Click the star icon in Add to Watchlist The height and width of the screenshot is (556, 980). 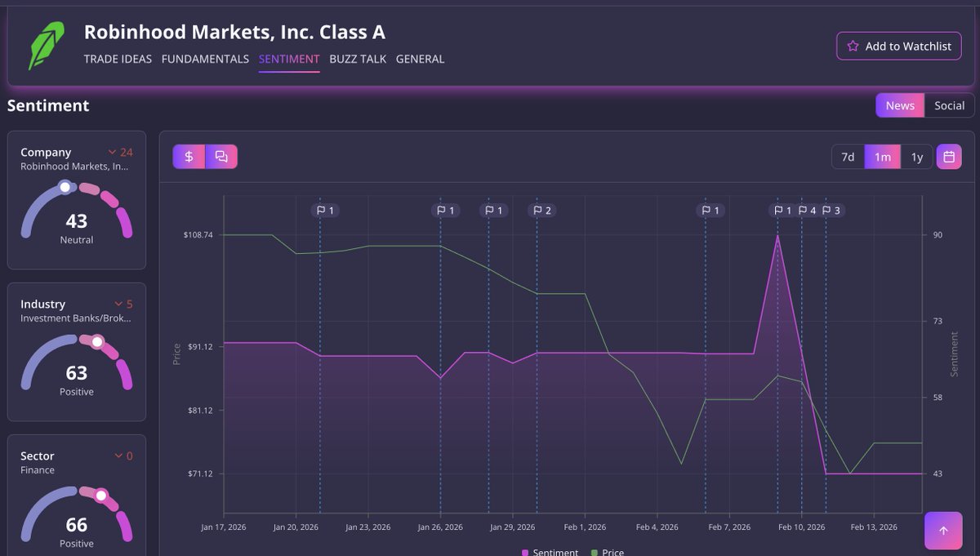tap(853, 46)
